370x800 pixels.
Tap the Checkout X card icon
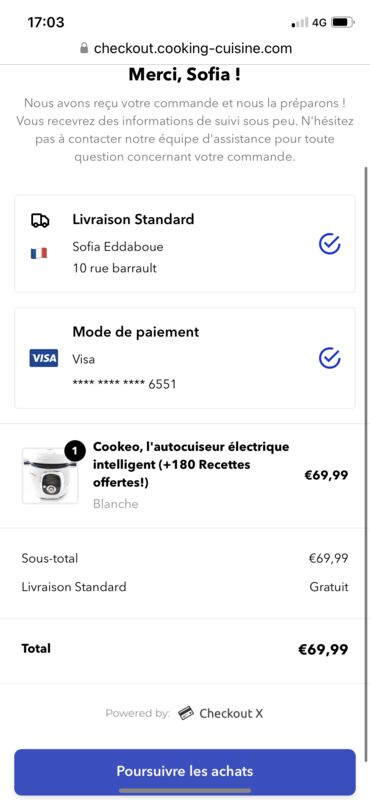[186, 713]
